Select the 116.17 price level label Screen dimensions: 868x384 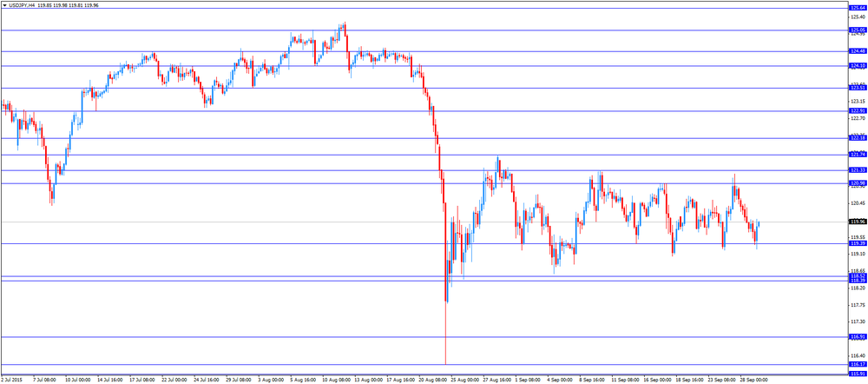point(858,364)
